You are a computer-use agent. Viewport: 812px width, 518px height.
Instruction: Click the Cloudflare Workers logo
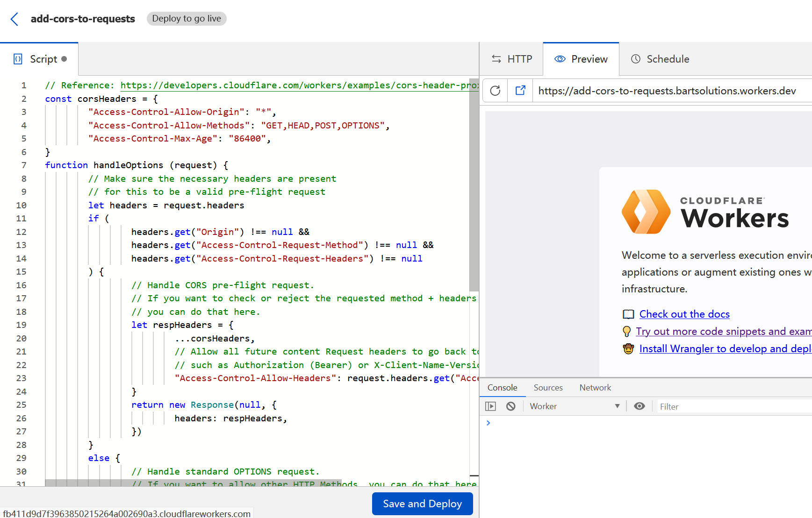(x=705, y=212)
